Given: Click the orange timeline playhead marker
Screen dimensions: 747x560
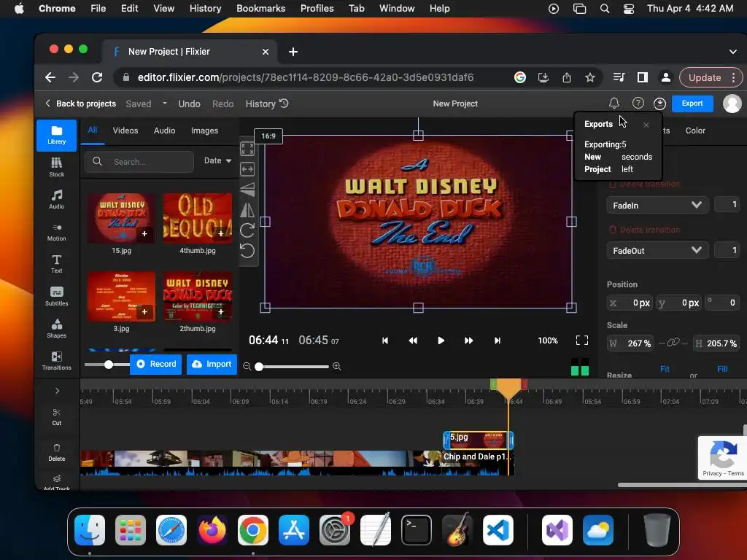Looking at the screenshot, I should tap(508, 388).
